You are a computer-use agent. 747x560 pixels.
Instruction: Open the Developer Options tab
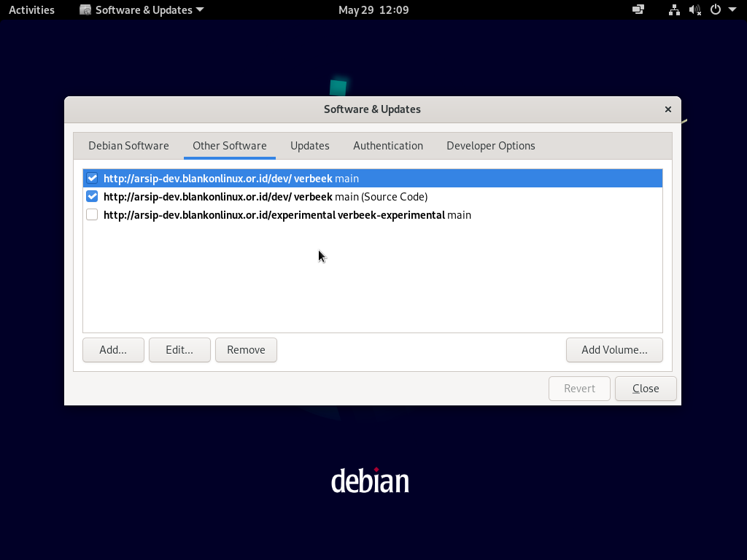click(491, 146)
